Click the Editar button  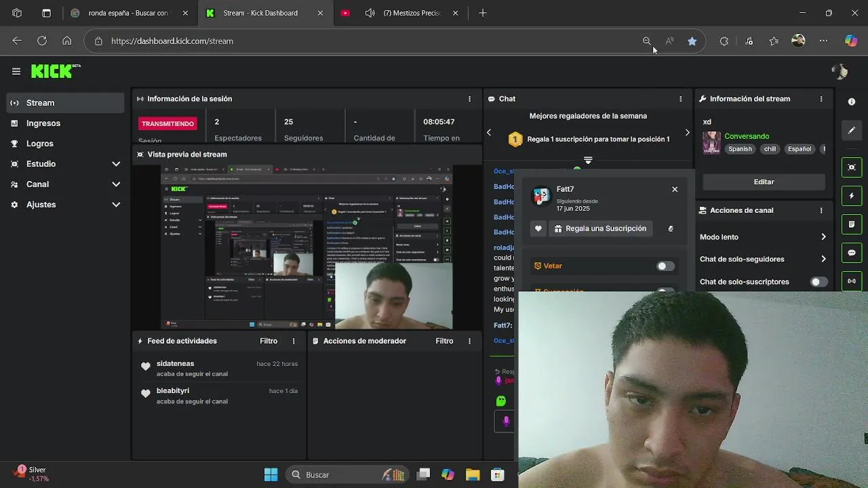764,182
